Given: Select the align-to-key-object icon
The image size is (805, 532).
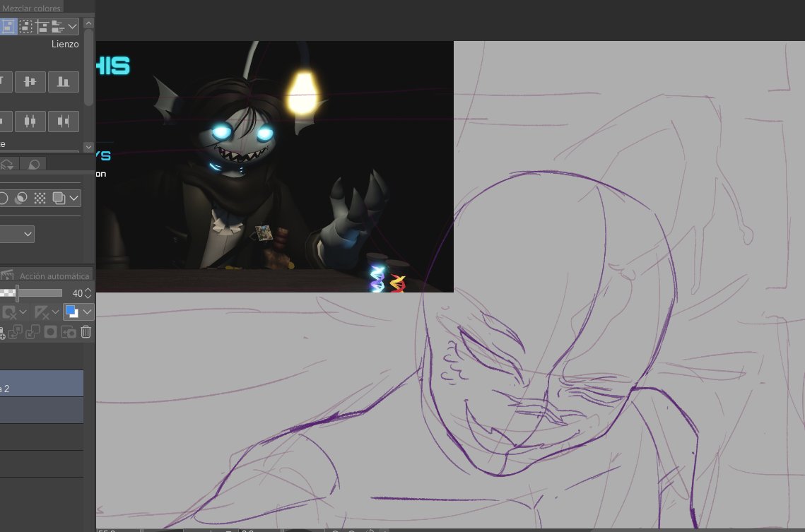Looking at the screenshot, I should [57, 26].
